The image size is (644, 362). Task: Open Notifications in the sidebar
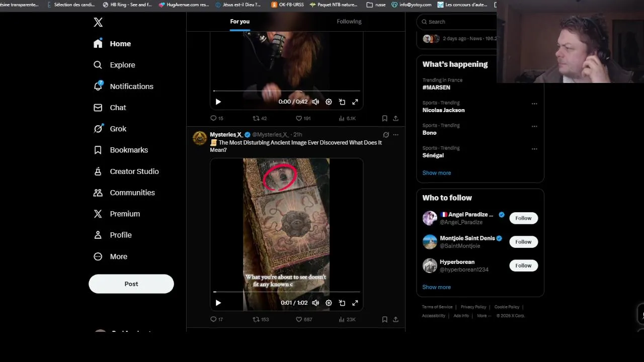[x=123, y=86]
